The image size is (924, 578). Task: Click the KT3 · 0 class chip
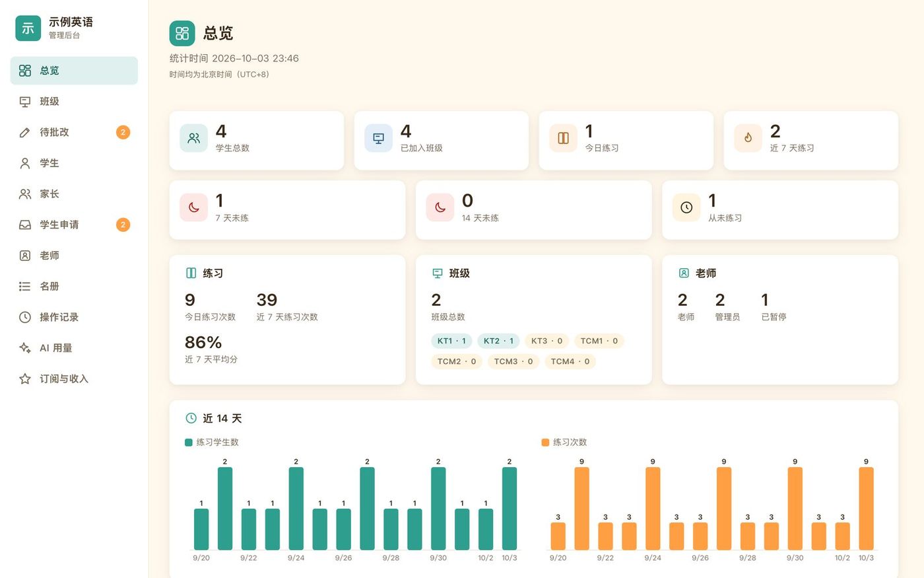[x=546, y=341]
